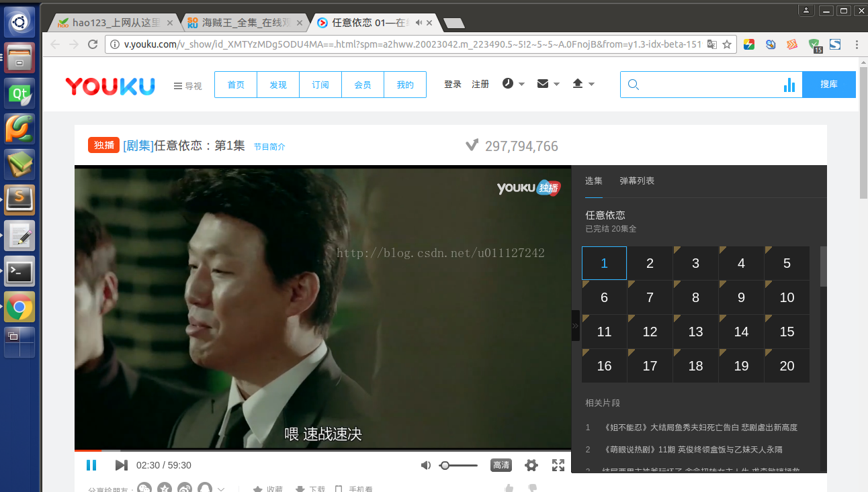
Task: Switch to the 选集 tab
Action: (x=594, y=181)
